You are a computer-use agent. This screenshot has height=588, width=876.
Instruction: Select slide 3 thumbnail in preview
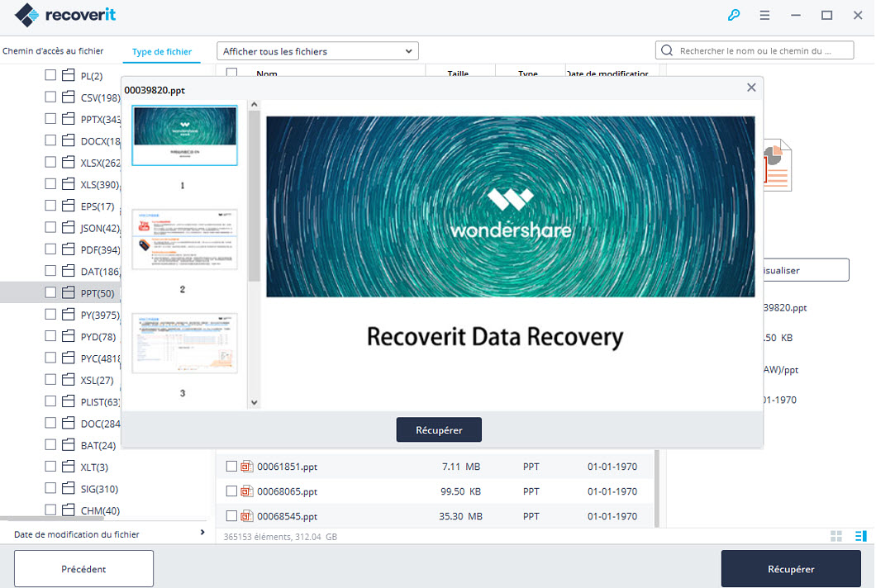(x=184, y=343)
